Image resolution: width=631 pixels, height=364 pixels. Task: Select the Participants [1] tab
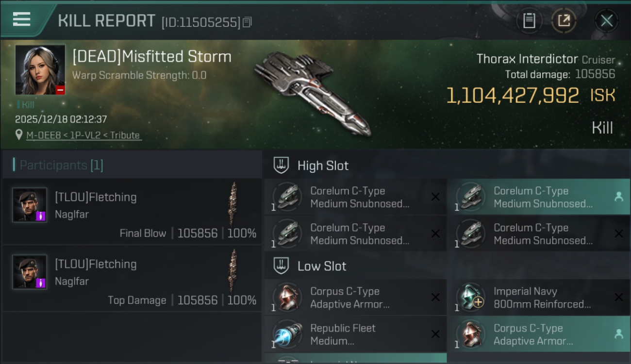click(x=61, y=165)
